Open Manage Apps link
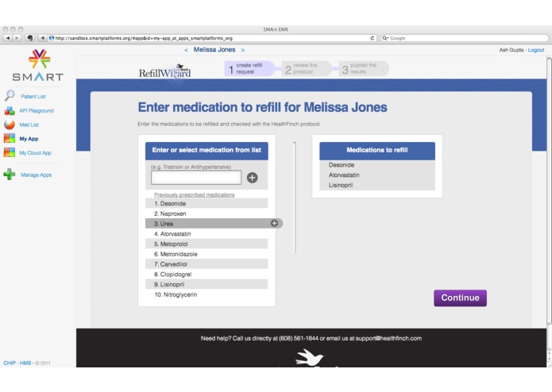The width and height of the screenshot is (552, 392). [x=36, y=175]
